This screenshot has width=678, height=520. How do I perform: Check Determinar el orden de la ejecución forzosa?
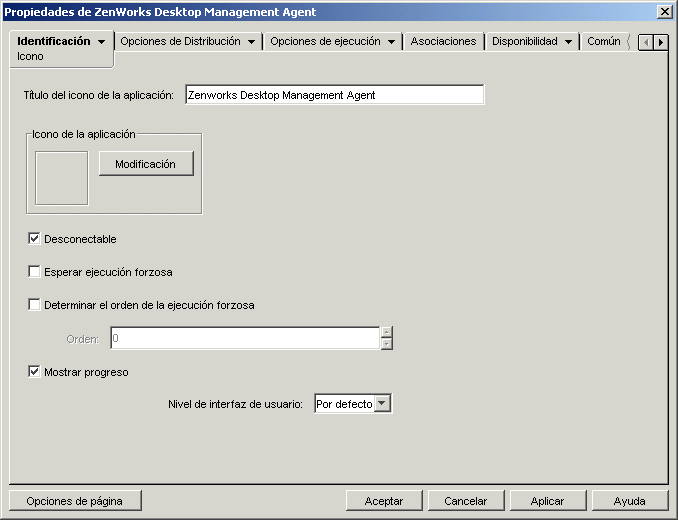[x=34, y=304]
